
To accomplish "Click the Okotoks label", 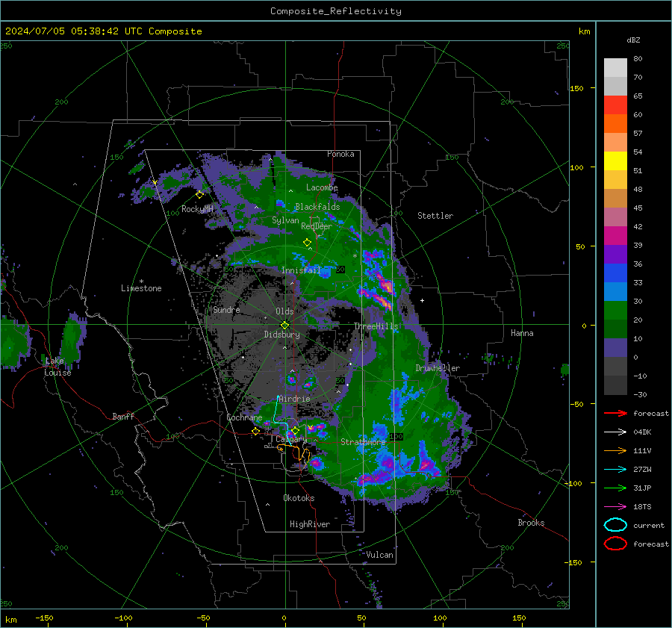I will 299,498.
